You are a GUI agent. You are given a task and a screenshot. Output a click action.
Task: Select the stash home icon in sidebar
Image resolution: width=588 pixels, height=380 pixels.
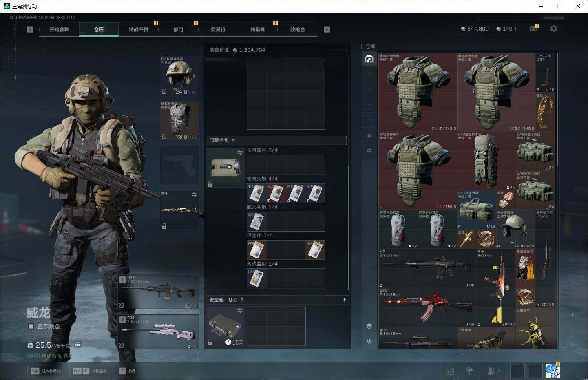pos(369,59)
